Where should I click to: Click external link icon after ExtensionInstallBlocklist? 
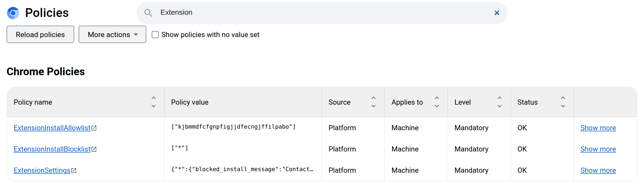(94, 149)
